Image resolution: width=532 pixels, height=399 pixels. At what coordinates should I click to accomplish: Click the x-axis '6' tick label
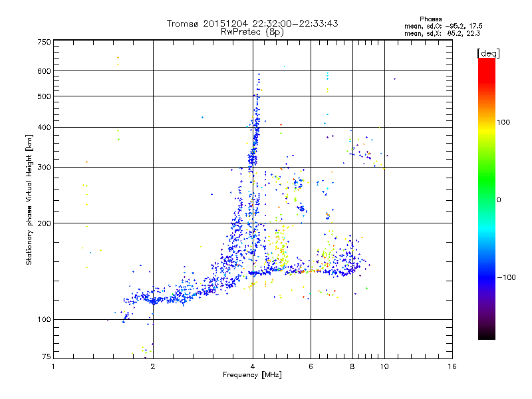pos(311,366)
